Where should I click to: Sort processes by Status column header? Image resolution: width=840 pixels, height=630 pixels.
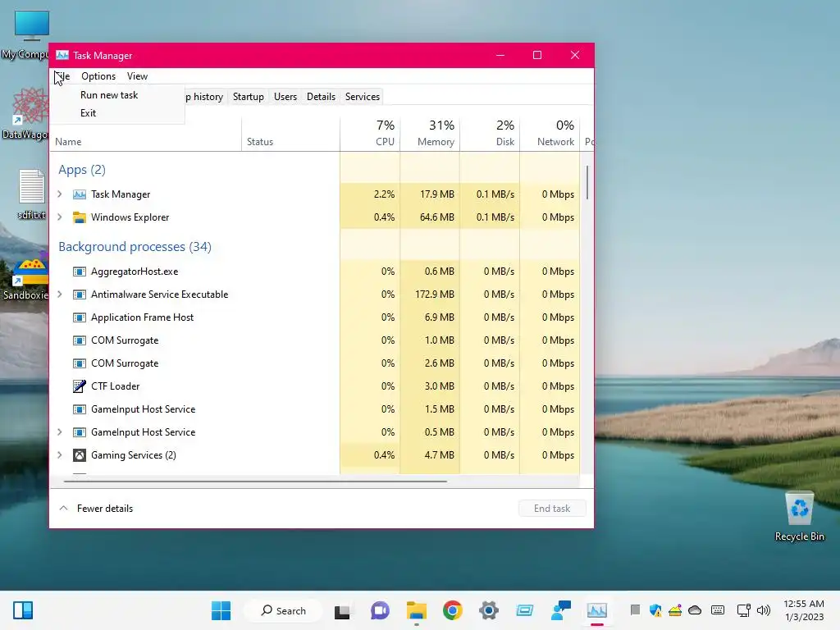coord(291,133)
